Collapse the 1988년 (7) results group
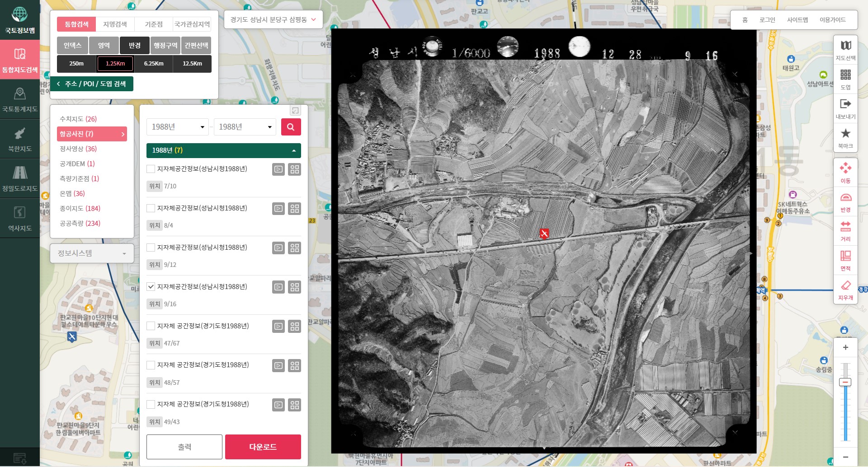Viewport: 868px width, 467px height. [224, 150]
